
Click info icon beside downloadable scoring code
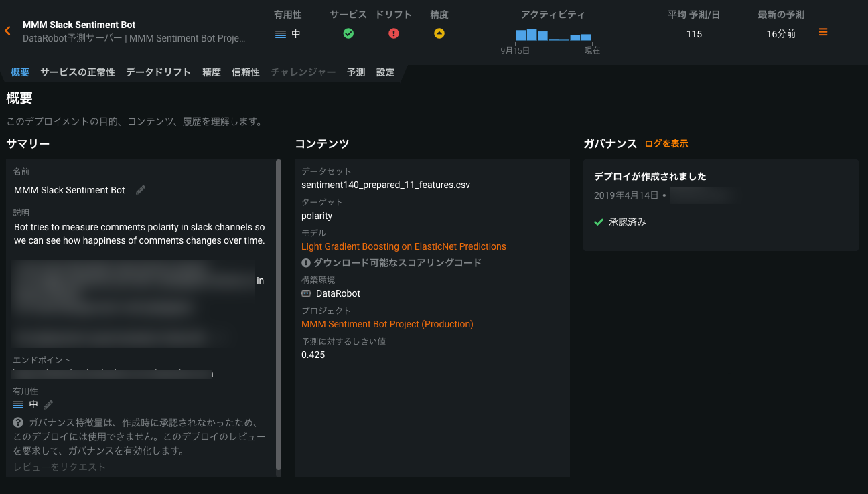coord(306,263)
